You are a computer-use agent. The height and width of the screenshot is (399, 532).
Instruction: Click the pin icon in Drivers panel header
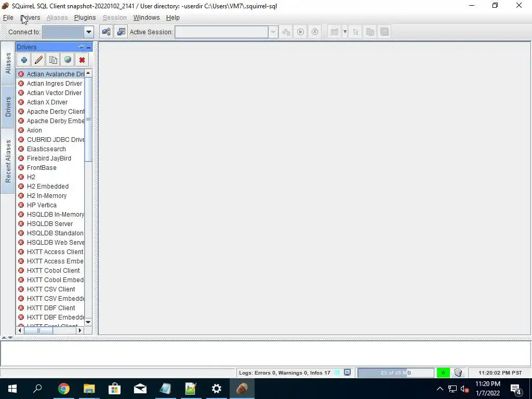(x=81, y=47)
